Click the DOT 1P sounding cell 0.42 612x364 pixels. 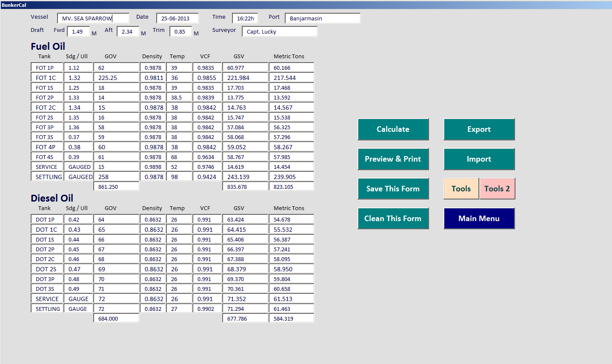[x=78, y=219]
